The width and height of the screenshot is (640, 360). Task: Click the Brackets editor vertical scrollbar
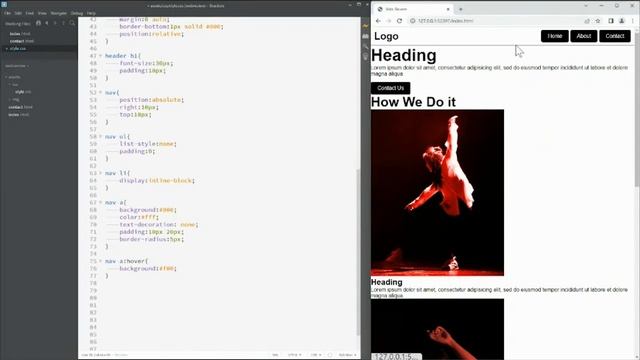(358, 252)
